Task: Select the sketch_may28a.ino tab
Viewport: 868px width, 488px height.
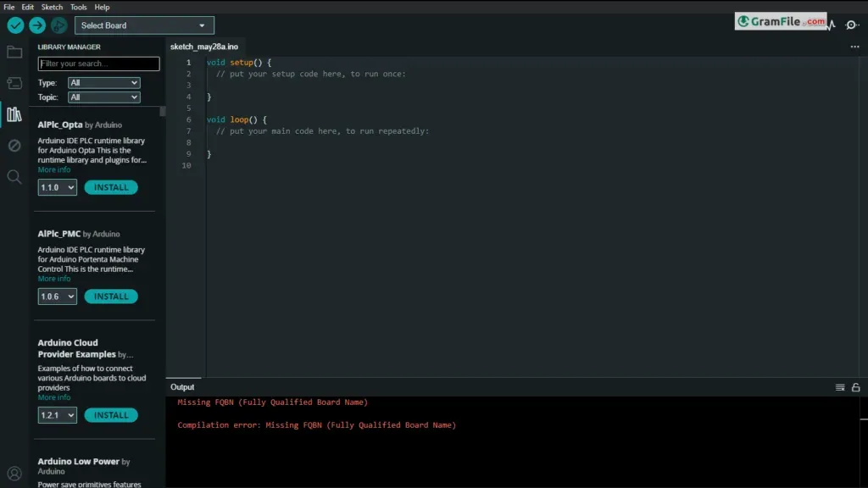Action: (204, 47)
